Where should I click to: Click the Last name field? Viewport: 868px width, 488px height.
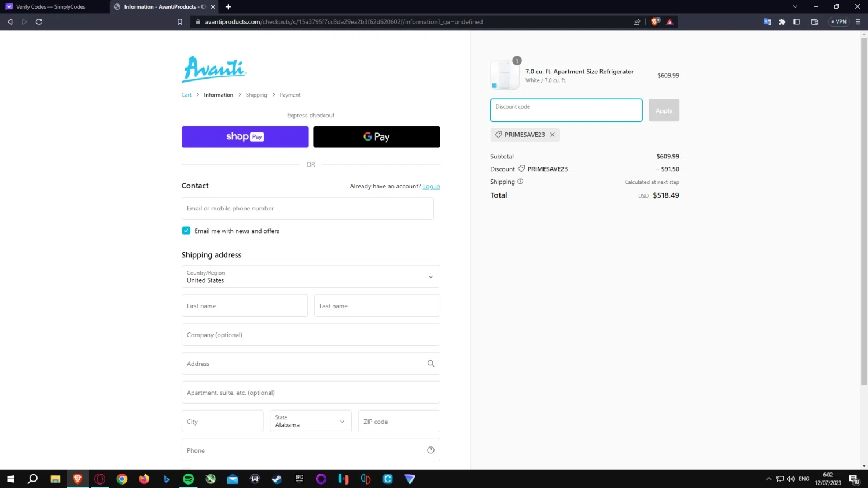[x=377, y=306]
